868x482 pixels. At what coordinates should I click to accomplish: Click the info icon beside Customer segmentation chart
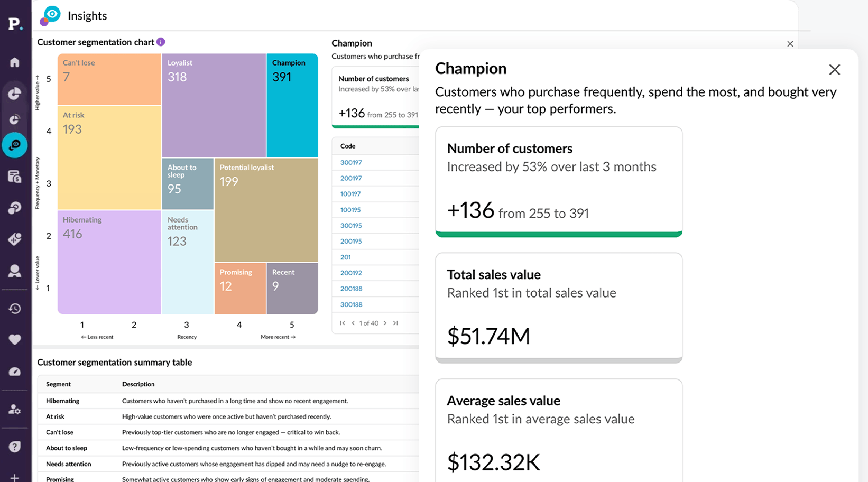click(x=161, y=42)
